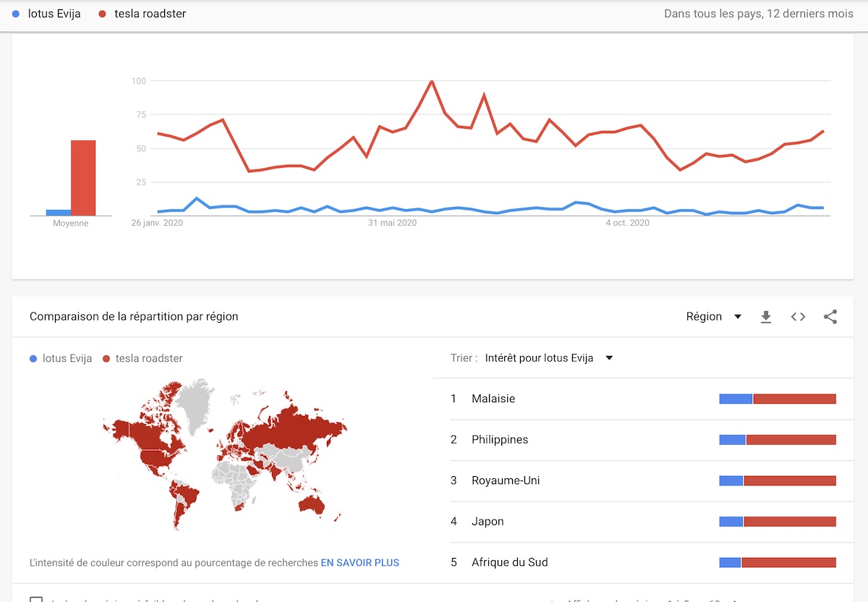Screen dimensions: 868x602
Task: Download the region comparison data
Action: click(766, 317)
